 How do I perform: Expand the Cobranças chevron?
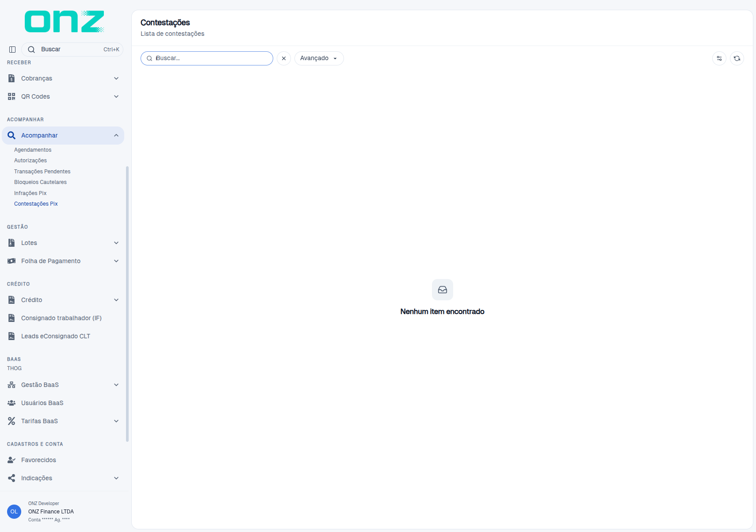[116, 78]
